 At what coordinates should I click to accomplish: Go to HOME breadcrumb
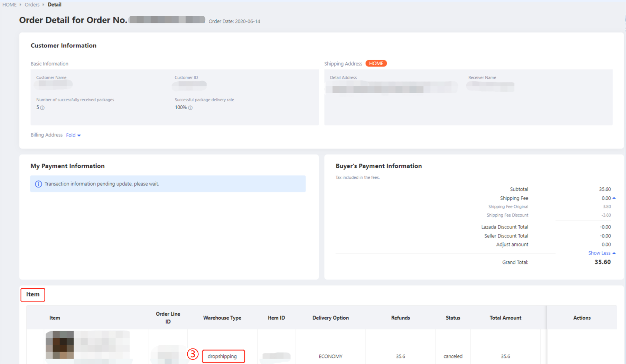9,4
